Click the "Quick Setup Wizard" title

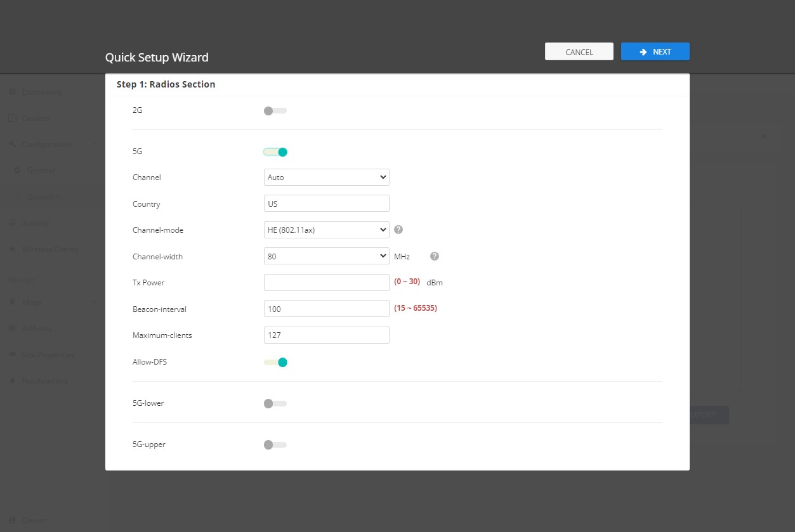(157, 58)
